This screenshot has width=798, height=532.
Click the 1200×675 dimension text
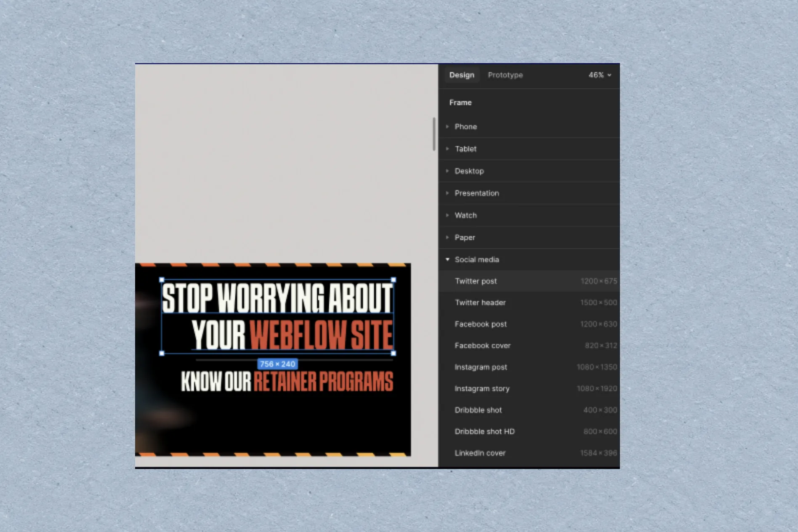598,281
